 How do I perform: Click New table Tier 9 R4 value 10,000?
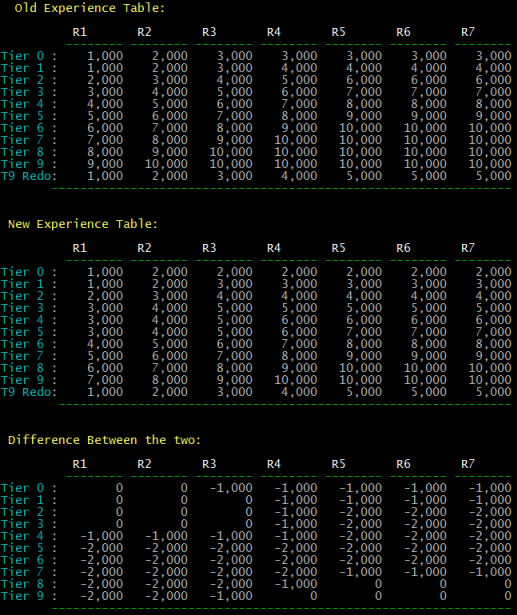(x=295, y=380)
